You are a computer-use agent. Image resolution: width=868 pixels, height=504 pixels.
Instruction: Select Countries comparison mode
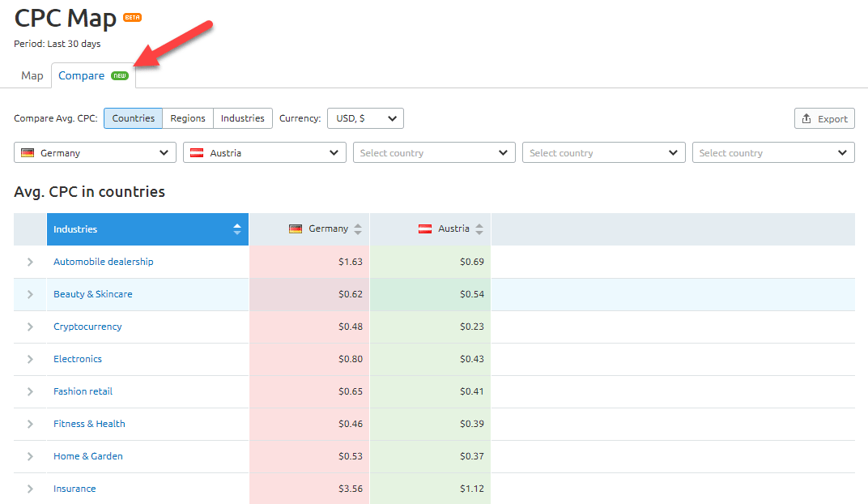[x=133, y=118]
